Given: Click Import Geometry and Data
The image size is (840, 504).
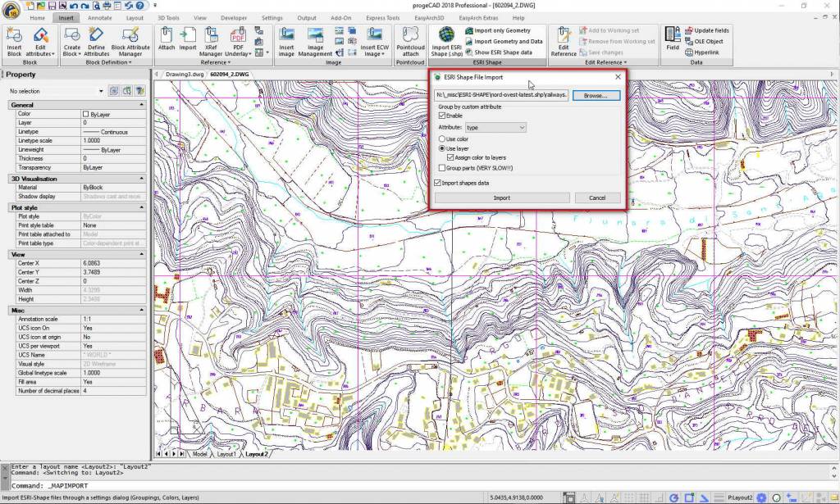Looking at the screenshot, I should [x=504, y=41].
